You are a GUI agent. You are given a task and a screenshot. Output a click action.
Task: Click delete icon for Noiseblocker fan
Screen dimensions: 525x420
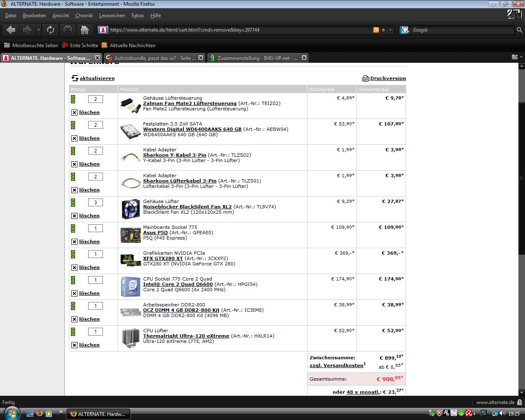74,216
